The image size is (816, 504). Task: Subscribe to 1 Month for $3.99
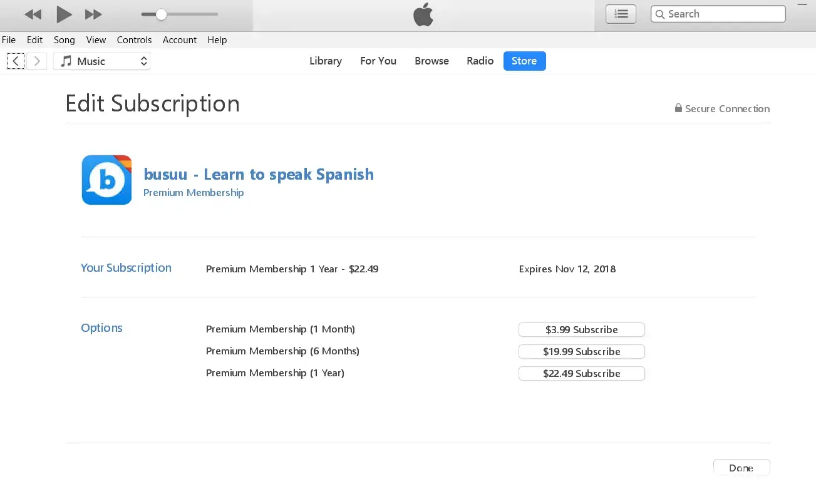581,330
